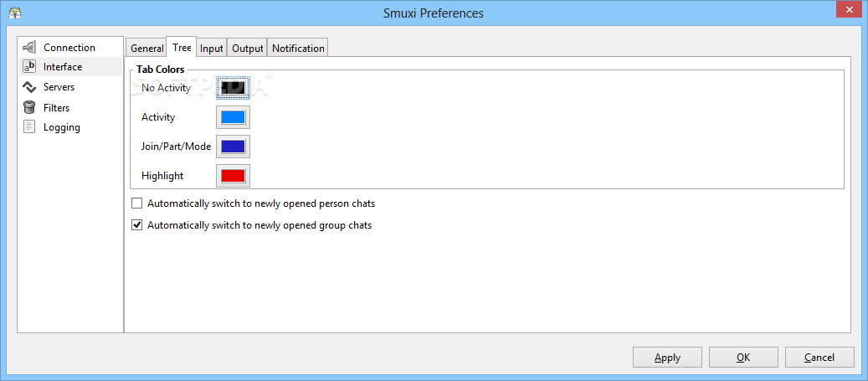Change the Highlight red color swatch
The width and height of the screenshot is (868, 381).
coord(233,176)
